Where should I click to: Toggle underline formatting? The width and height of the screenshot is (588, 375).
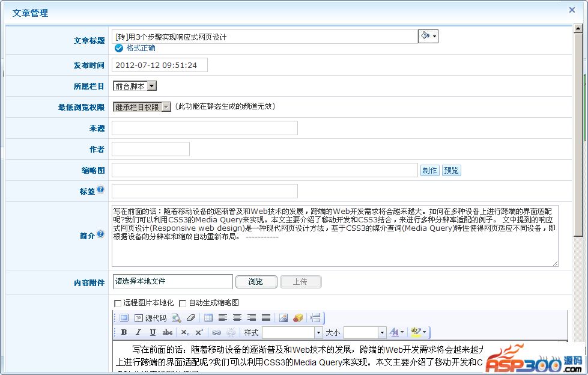[x=153, y=332]
